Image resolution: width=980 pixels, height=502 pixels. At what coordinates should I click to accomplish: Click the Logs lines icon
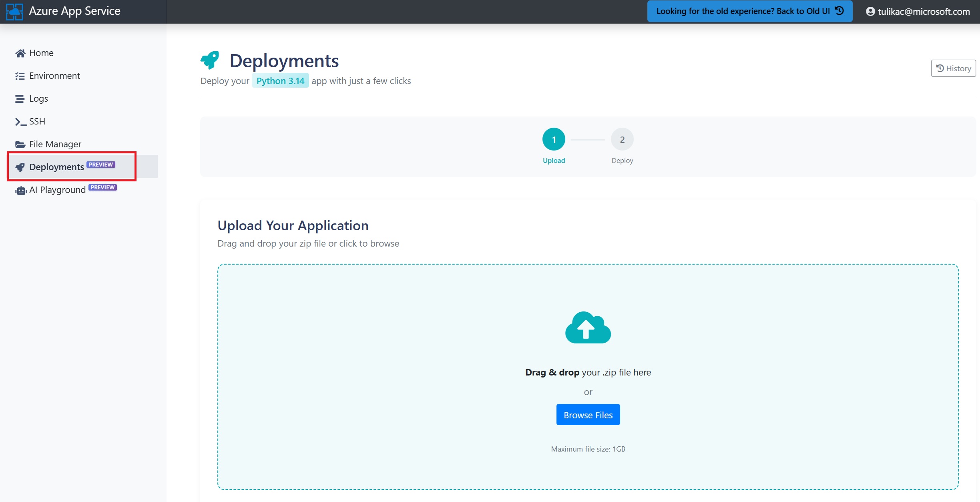pos(20,99)
